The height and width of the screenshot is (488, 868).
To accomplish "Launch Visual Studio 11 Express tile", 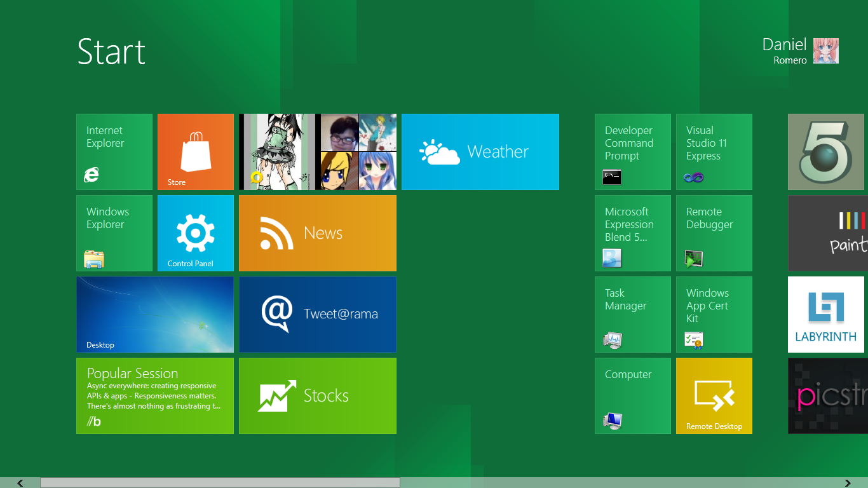I will [714, 152].
